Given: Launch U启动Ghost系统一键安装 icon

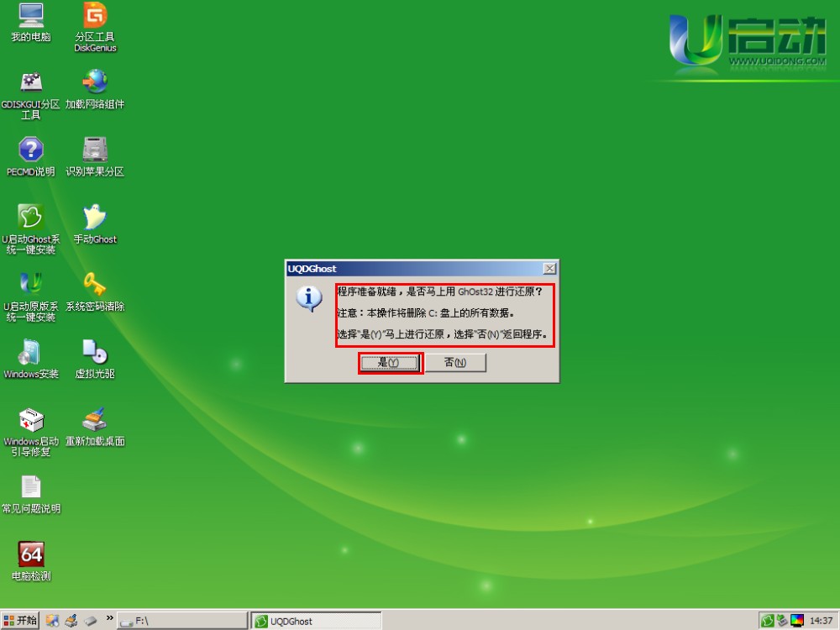Looking at the screenshot, I should click(30, 229).
